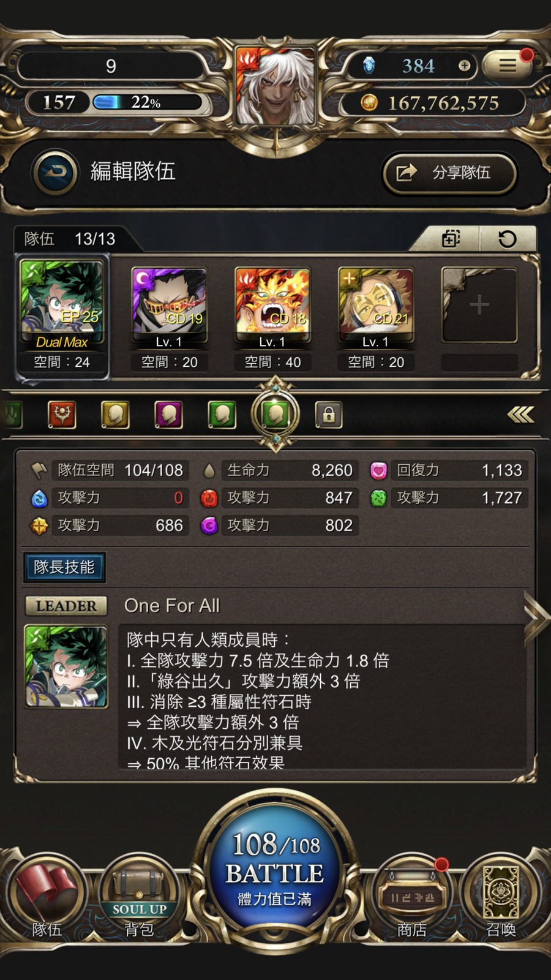Viewport: 551px width, 980px height.
Task: Open the 召喚 summon menu
Action: tap(501, 899)
